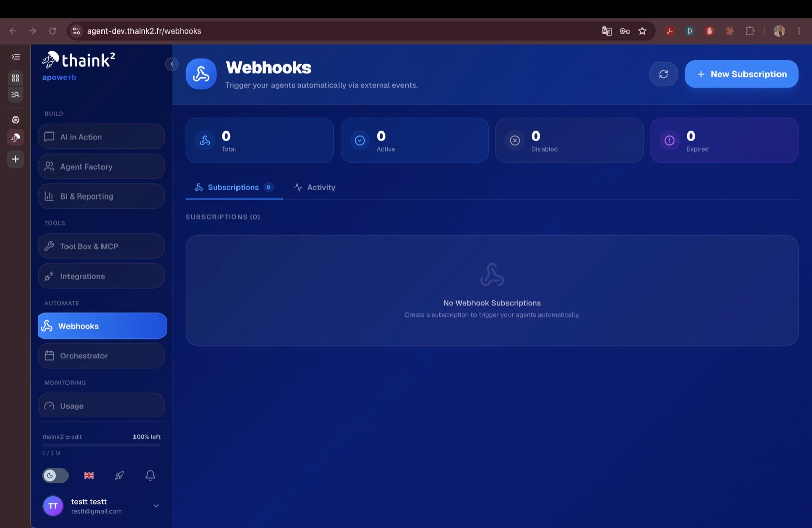Click the tab search icon in side strip
Viewport: 812px width, 528px height.
pos(16,94)
